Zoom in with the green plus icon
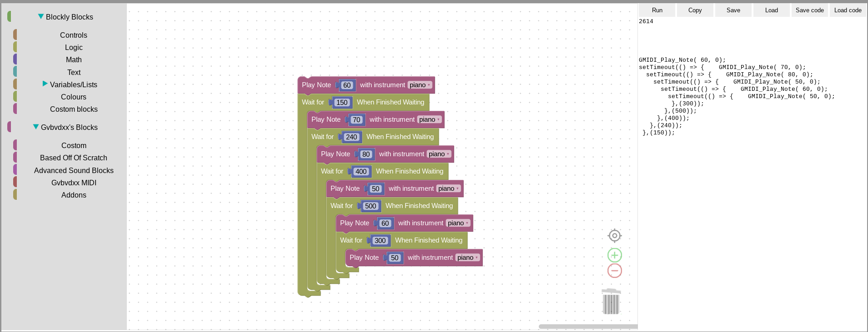868x332 pixels. click(x=614, y=255)
